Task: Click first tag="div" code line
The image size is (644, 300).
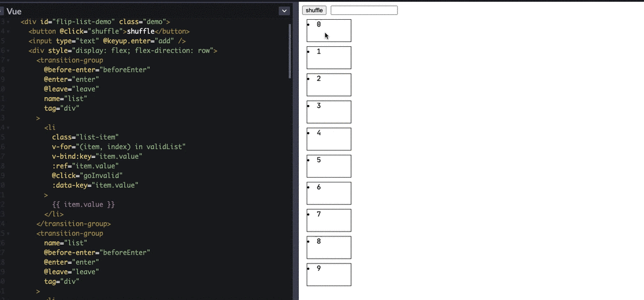Action: coord(62,109)
